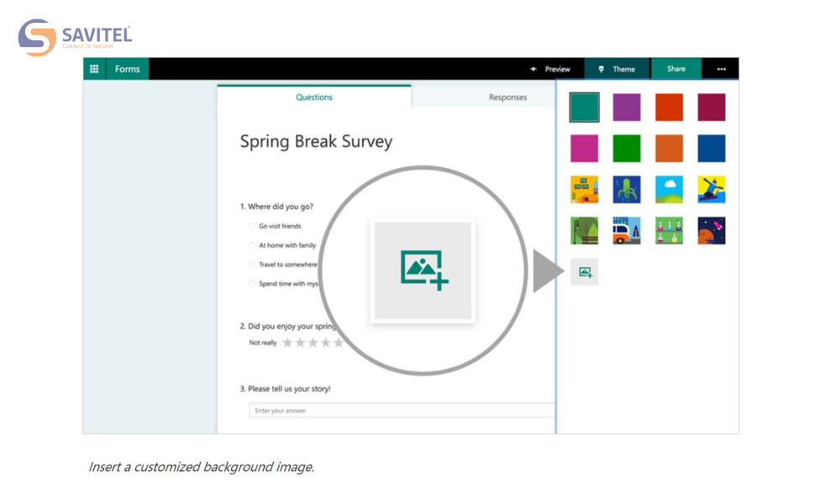Viewport: 840px width, 504px height.
Task: Choose the lab flasks theme image
Action: click(x=669, y=231)
